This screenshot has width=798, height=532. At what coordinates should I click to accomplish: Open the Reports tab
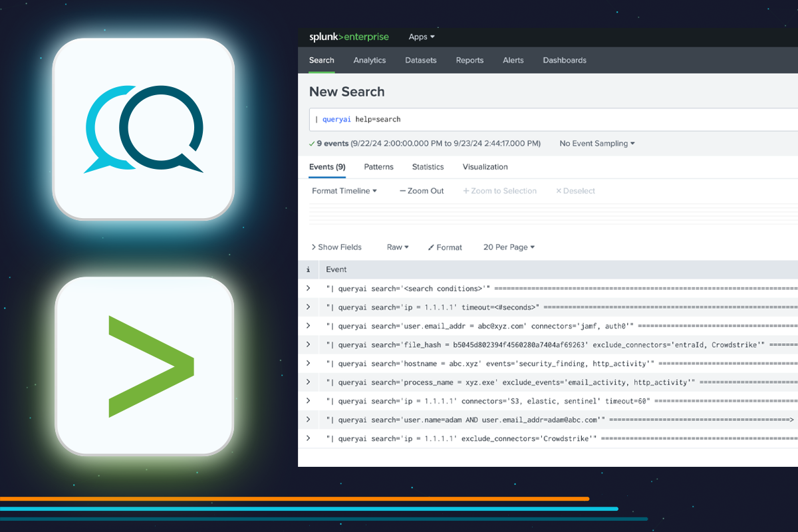coord(469,60)
